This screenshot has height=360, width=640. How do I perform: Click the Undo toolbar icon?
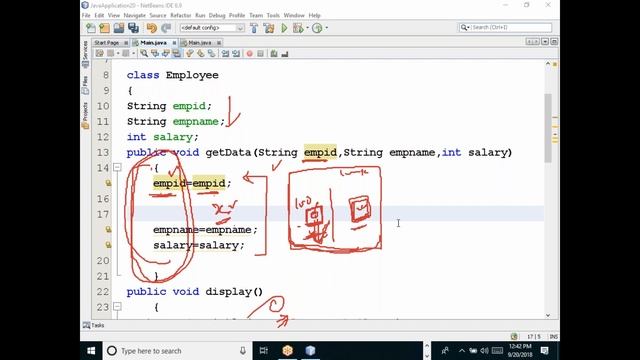(151, 28)
